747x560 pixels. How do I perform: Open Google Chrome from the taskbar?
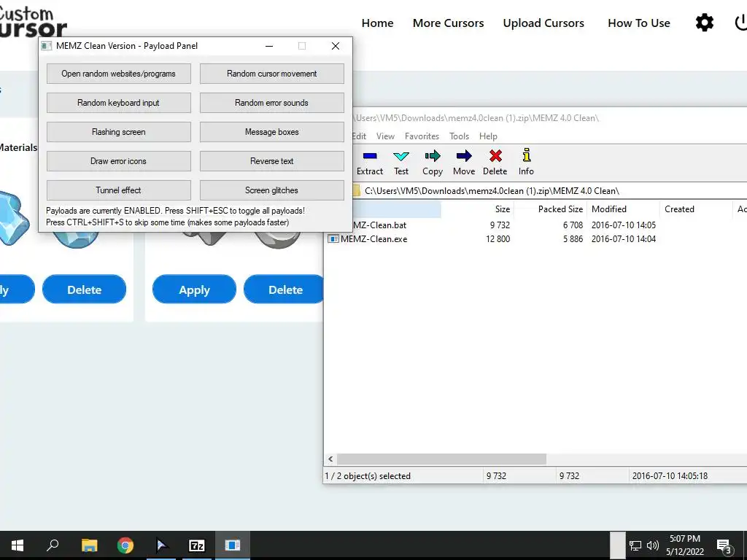click(x=125, y=545)
